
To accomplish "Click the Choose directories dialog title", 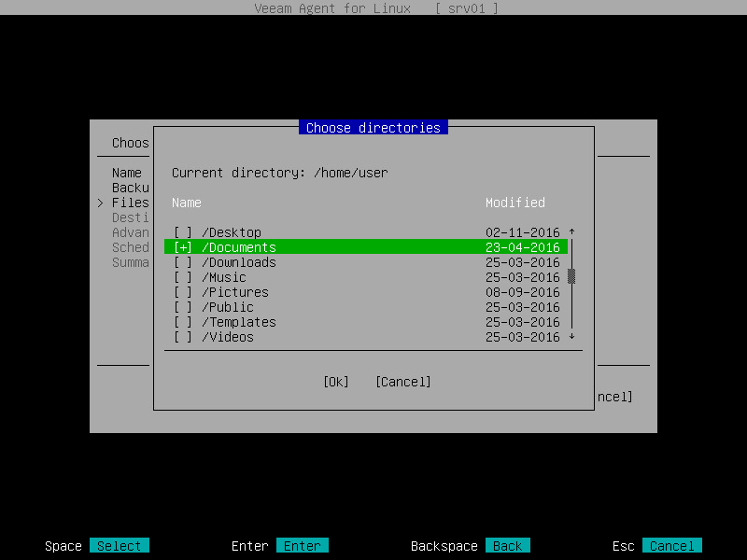I will tap(373, 128).
